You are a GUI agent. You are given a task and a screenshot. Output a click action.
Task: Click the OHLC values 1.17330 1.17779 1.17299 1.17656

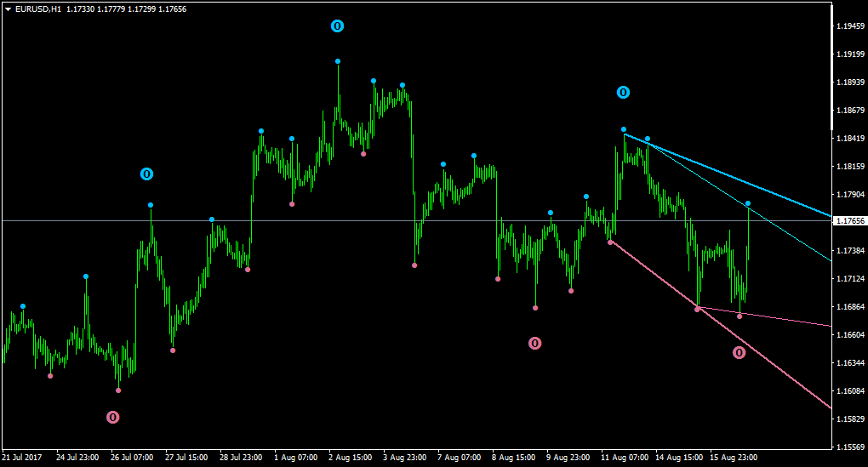126,9
